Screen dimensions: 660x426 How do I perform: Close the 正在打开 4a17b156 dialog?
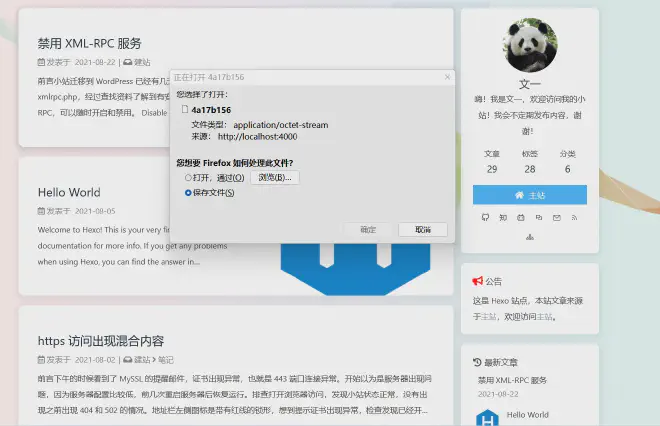(x=447, y=77)
